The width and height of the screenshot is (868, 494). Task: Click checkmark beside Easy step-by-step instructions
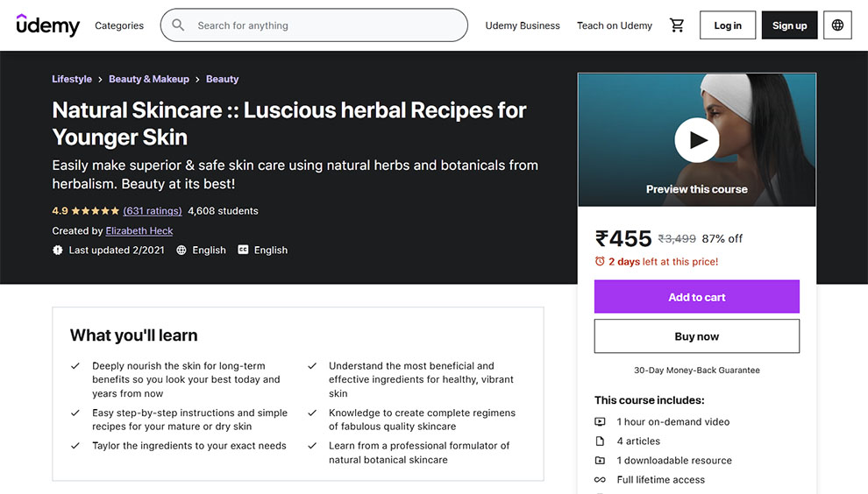75,413
